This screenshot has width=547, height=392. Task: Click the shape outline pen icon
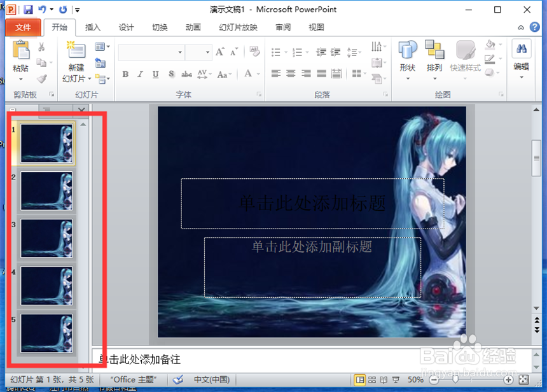click(x=490, y=59)
